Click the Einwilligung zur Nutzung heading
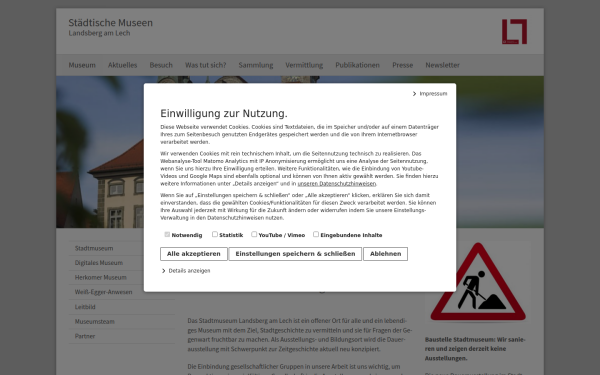The width and height of the screenshot is (600, 375). [x=224, y=114]
